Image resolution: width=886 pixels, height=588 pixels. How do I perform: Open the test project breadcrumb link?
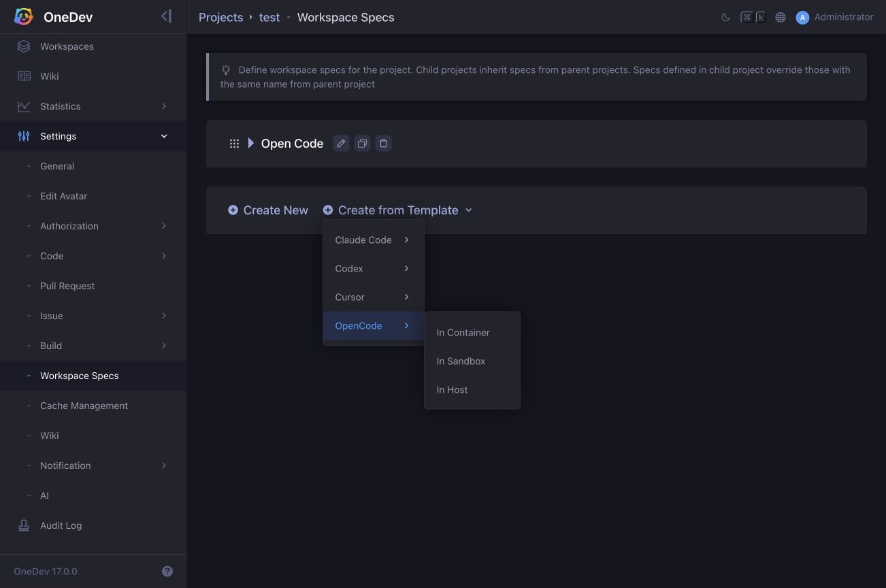coord(269,18)
